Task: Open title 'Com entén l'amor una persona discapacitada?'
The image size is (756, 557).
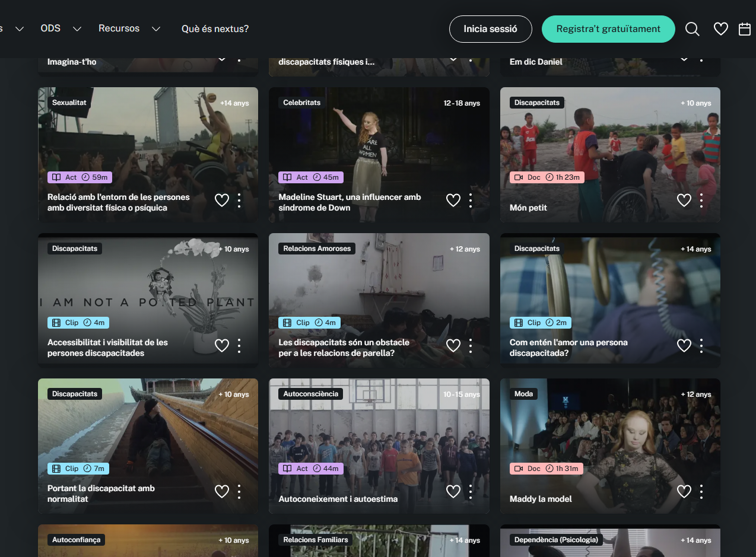Action: pos(568,348)
